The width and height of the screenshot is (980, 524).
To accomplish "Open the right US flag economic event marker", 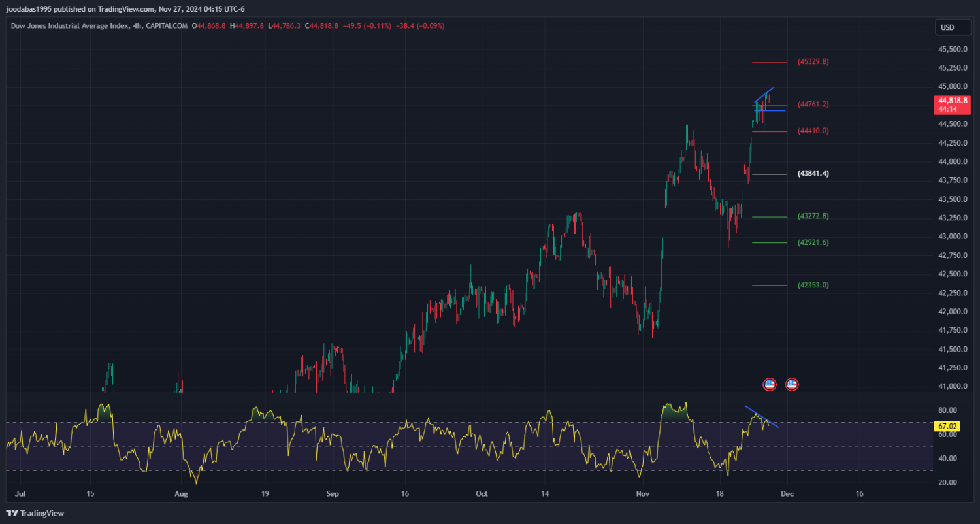I will pos(792,384).
